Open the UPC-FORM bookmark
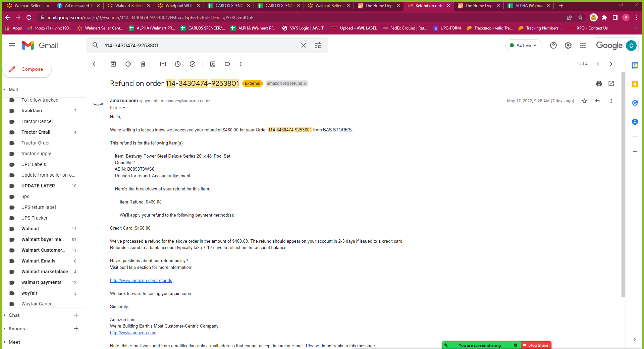Image resolution: width=644 pixels, height=349 pixels. click(447, 28)
